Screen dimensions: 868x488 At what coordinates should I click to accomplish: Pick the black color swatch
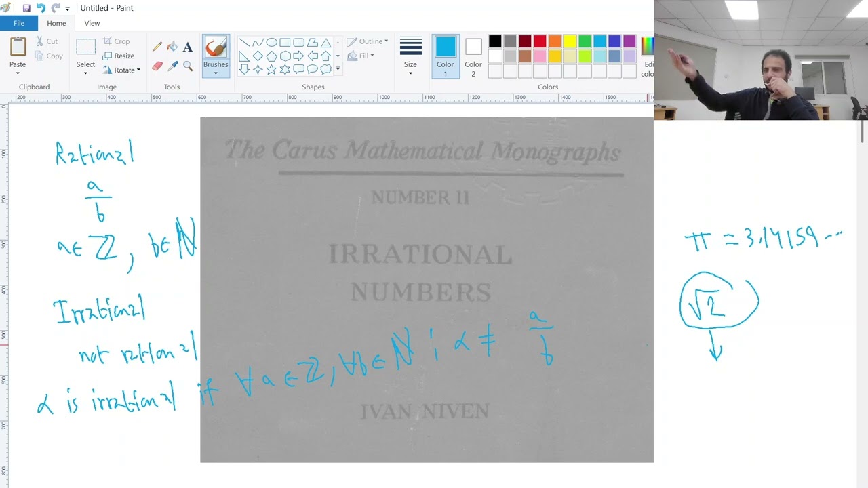495,41
